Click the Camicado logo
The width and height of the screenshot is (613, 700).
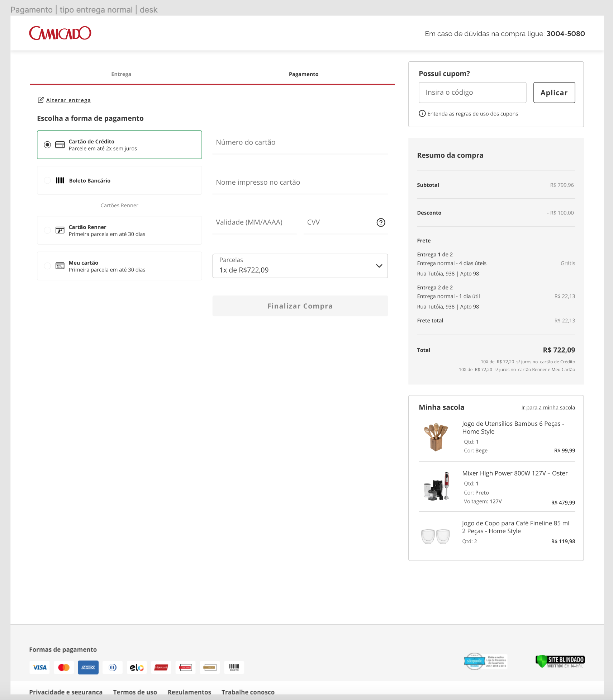(x=60, y=33)
